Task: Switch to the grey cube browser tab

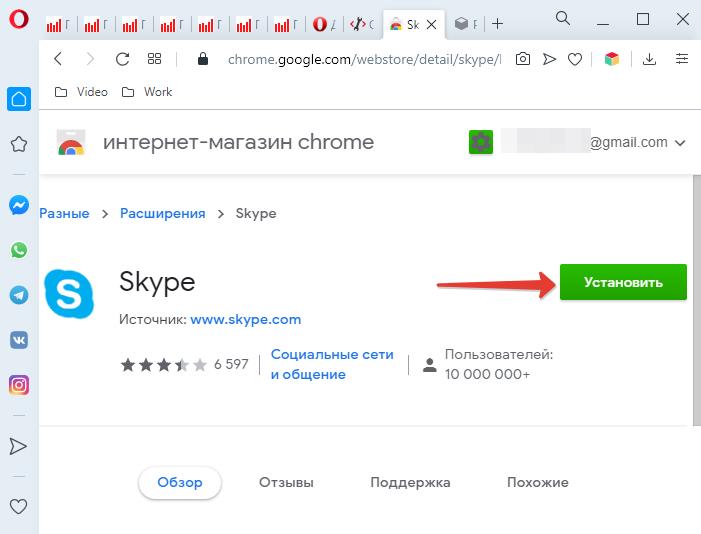Action: (466, 24)
